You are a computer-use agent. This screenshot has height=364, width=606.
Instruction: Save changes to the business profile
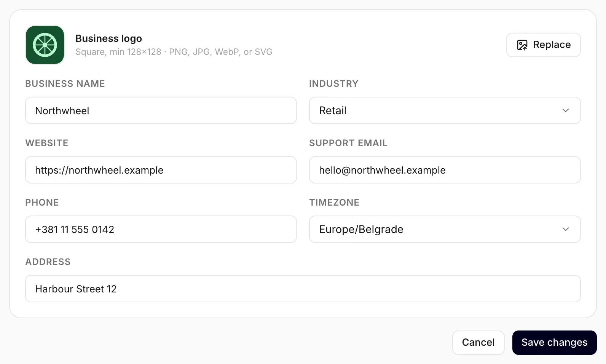554,342
